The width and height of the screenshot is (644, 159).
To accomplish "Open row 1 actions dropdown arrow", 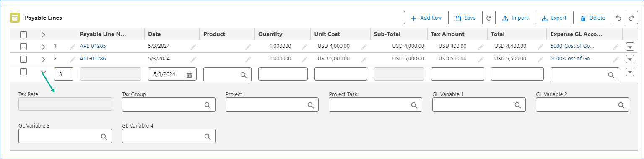I will click(x=630, y=47).
